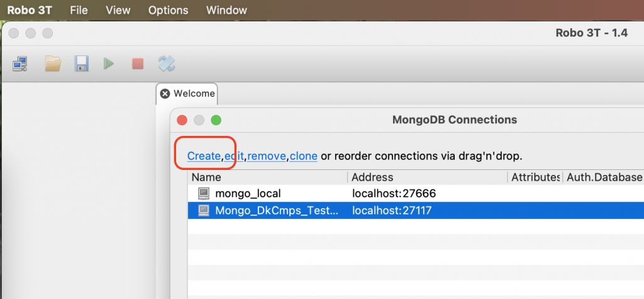
Task: Click the localhost:27117 address cell
Action: click(x=392, y=211)
